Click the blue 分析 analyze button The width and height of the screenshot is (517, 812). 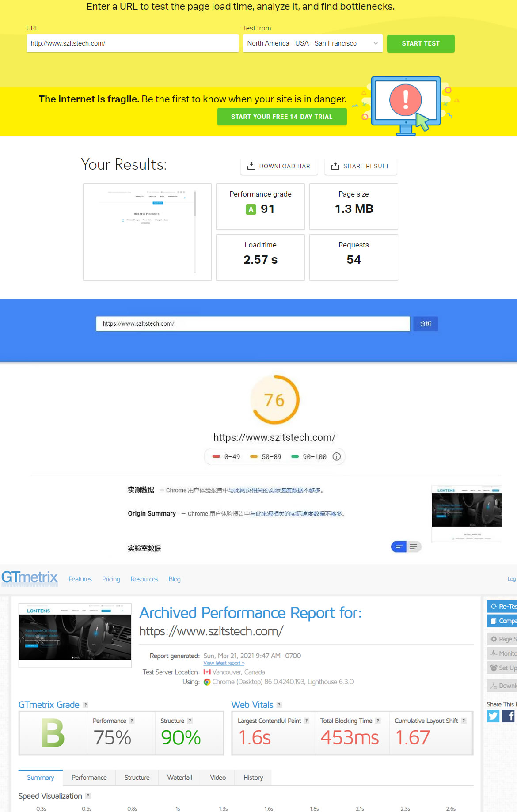pos(426,324)
